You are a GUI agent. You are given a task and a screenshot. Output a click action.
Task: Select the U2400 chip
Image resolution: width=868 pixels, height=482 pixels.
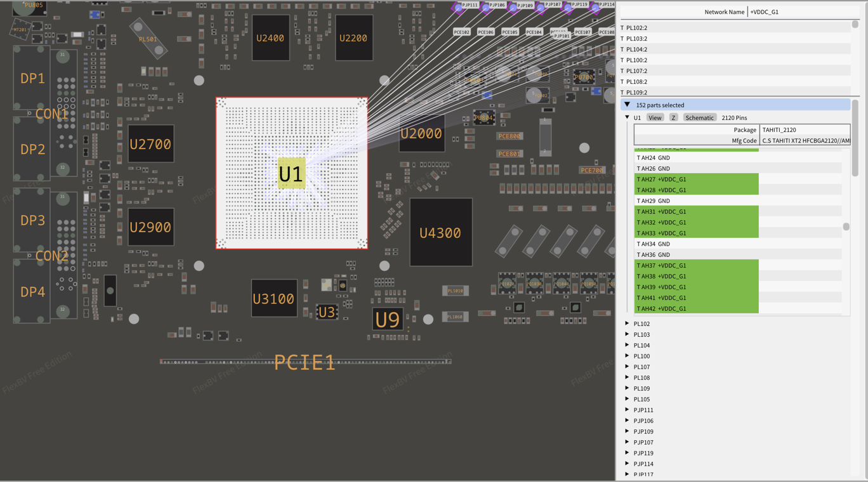pos(270,38)
